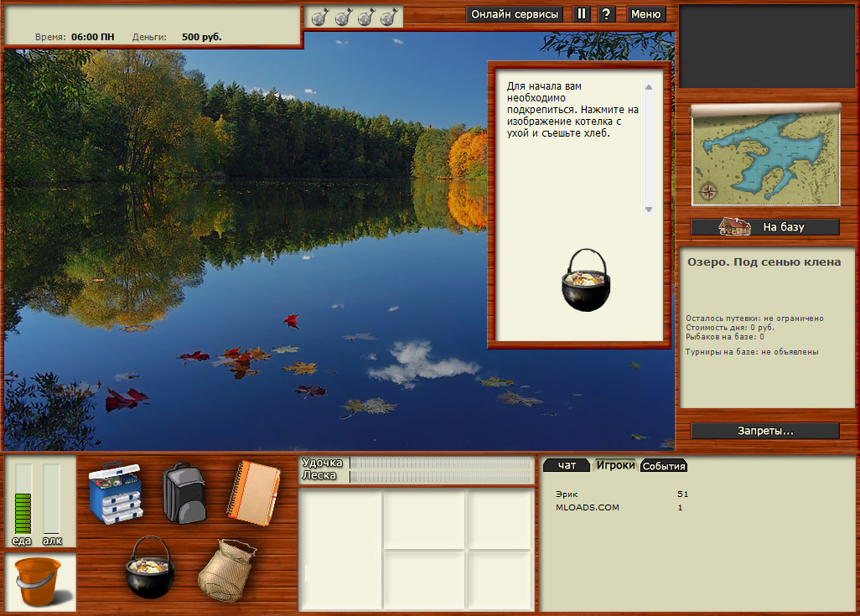This screenshot has height=616, width=860.
Task: Open the Меню button
Action: pos(645,14)
